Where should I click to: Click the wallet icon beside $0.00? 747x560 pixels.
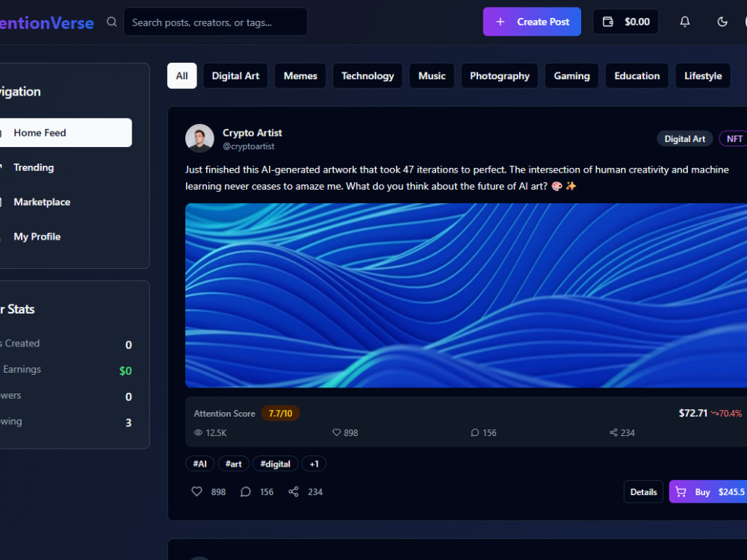click(608, 22)
